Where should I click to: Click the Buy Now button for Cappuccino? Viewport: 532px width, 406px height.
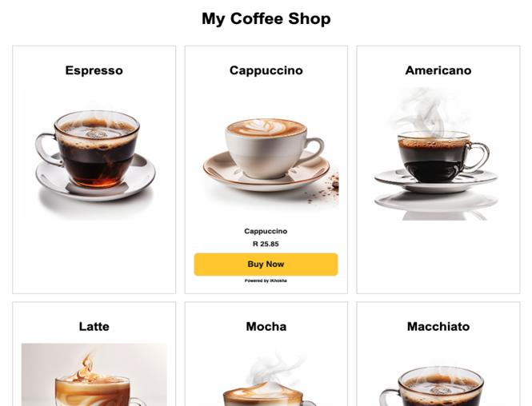[266, 264]
